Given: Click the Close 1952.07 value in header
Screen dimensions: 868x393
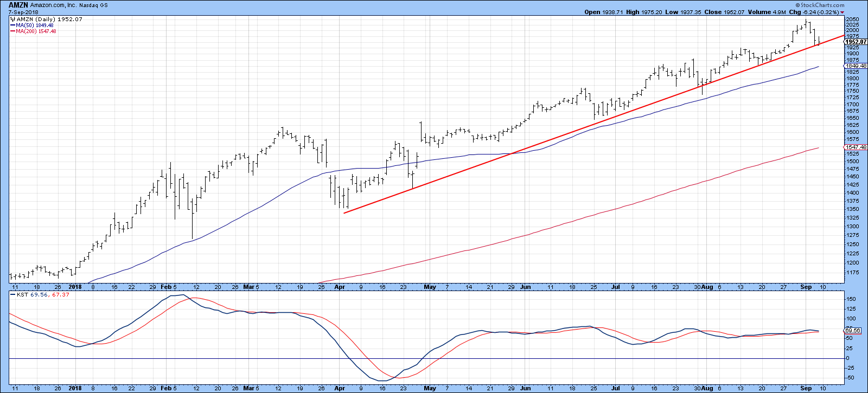Looking at the screenshot, I should [x=725, y=12].
